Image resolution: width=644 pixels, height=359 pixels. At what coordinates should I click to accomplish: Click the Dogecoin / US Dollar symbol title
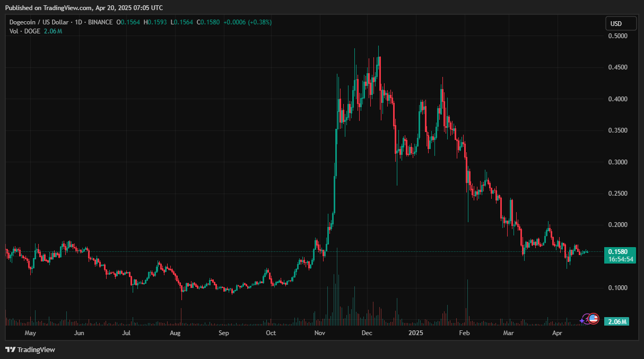(x=41, y=22)
